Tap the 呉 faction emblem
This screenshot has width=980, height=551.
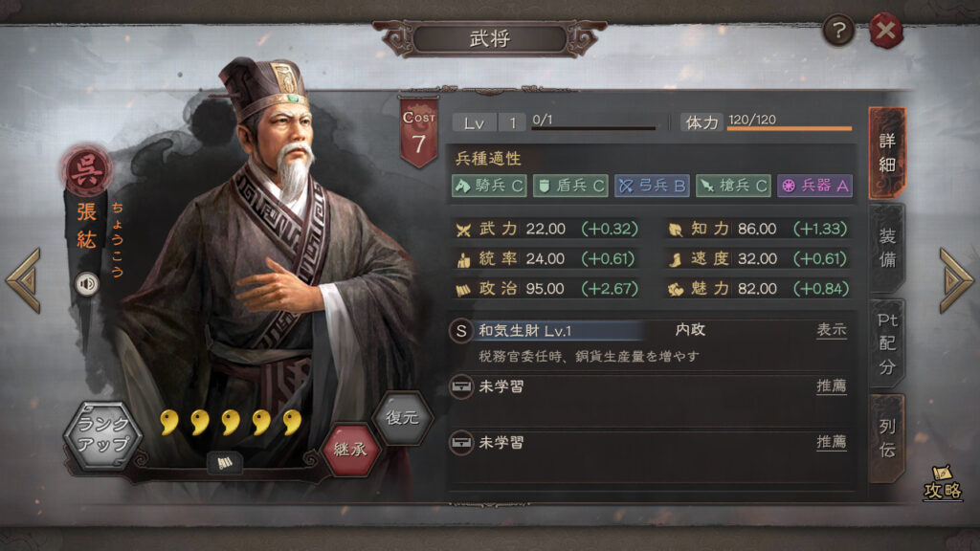[x=87, y=170]
